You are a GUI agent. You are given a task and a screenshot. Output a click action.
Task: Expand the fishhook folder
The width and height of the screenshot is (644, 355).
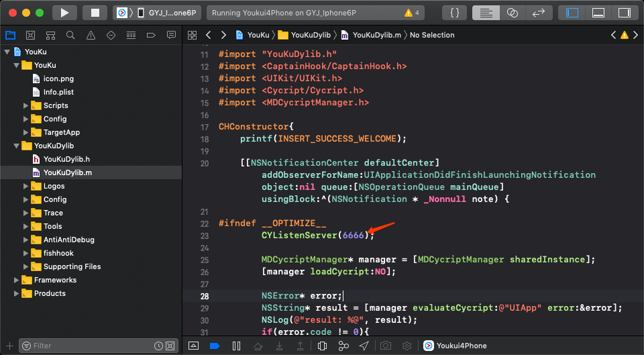[26, 253]
